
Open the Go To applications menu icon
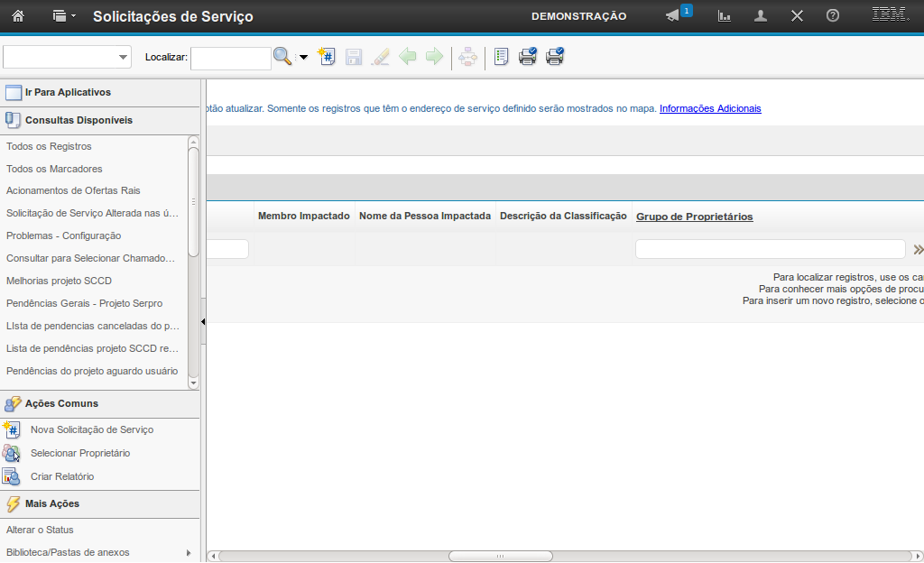(x=63, y=16)
